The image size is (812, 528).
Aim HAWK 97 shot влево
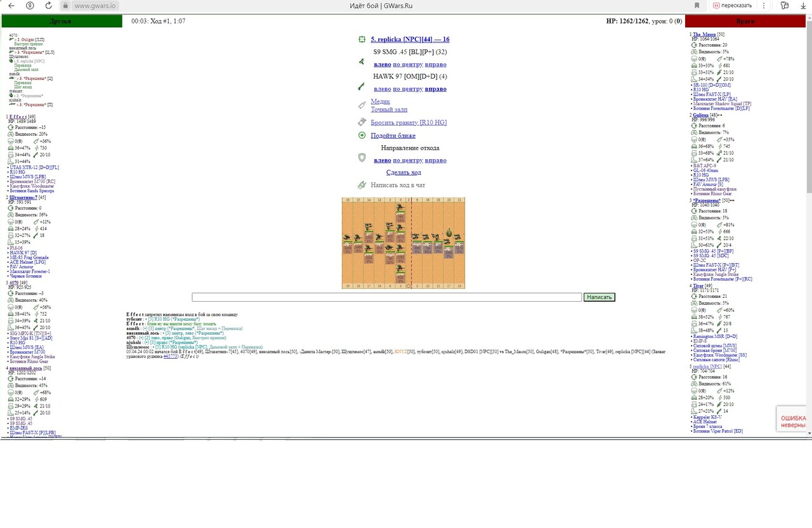point(383,89)
